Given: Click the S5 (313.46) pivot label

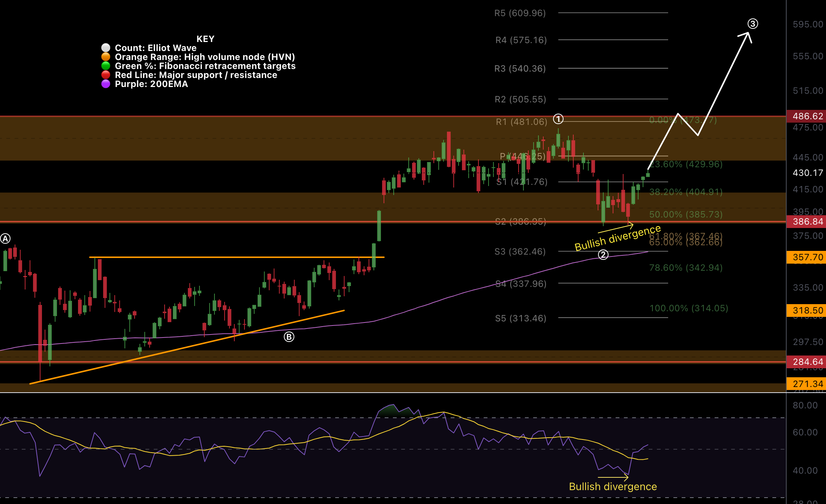Looking at the screenshot, I should (520, 318).
